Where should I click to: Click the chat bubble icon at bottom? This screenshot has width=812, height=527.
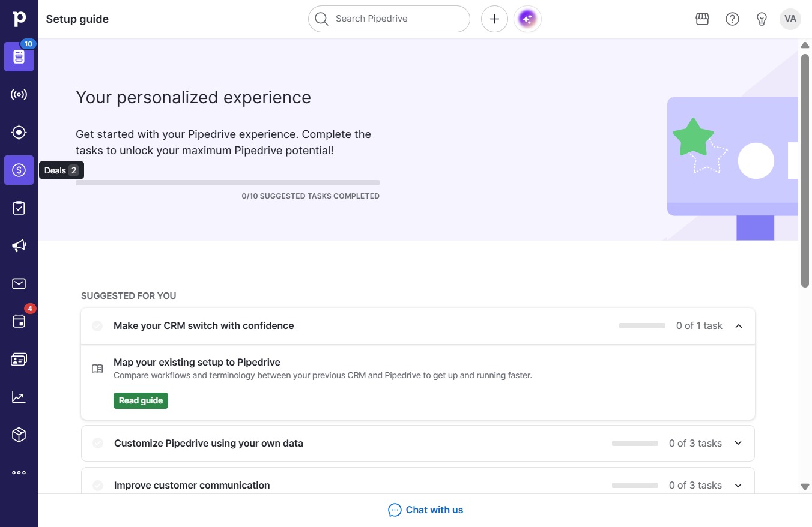(x=395, y=510)
